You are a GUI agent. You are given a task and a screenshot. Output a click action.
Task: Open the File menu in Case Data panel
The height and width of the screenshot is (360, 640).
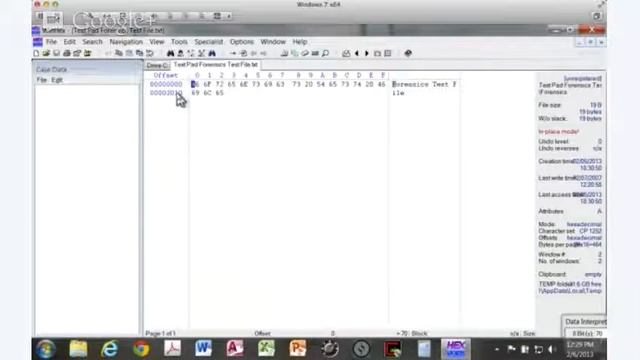click(42, 80)
